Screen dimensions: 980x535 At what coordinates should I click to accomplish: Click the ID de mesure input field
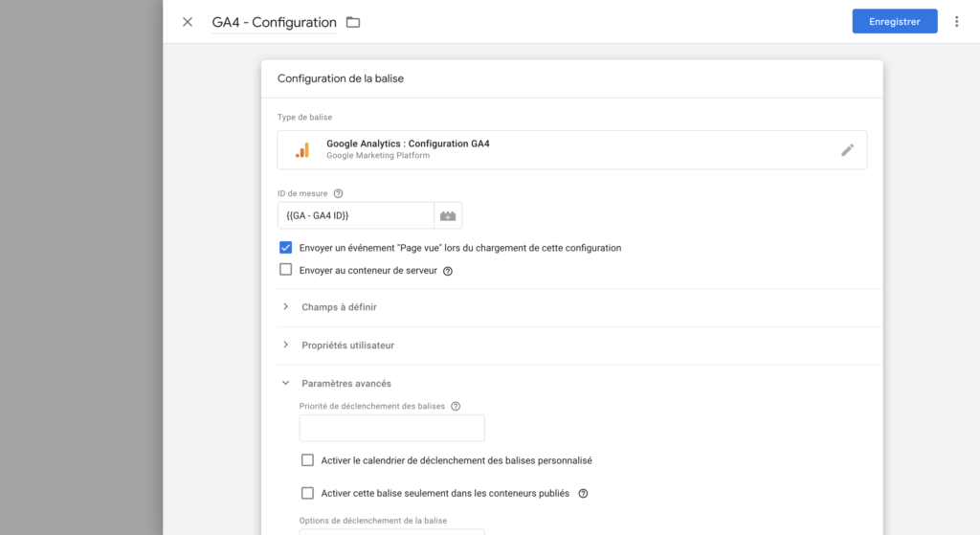pos(356,215)
